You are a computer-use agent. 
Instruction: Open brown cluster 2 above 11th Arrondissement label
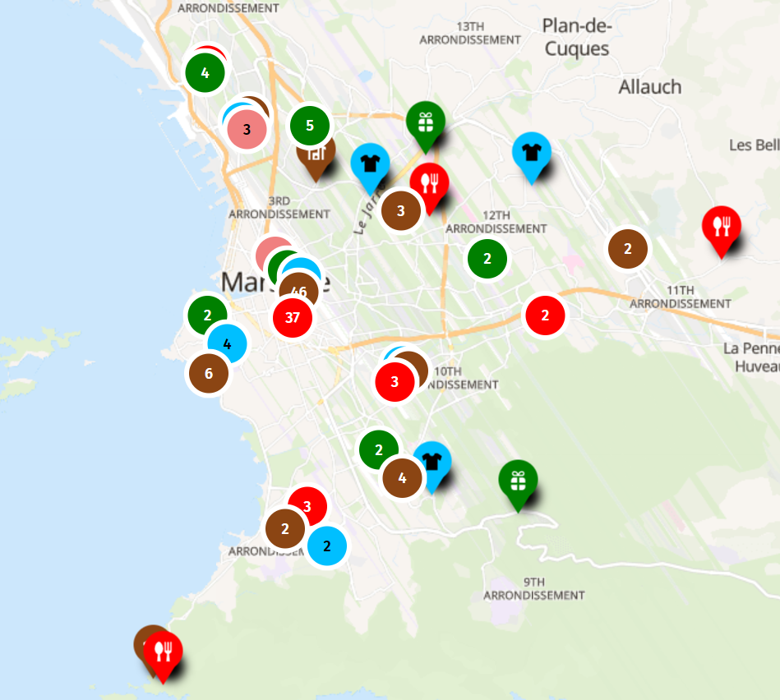tap(628, 249)
